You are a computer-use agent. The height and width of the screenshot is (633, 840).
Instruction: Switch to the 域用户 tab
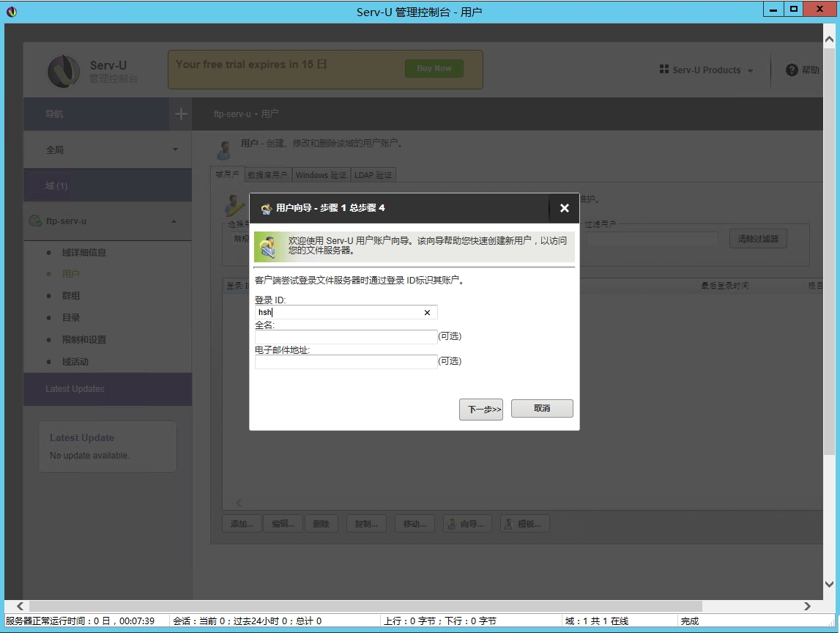click(x=227, y=174)
